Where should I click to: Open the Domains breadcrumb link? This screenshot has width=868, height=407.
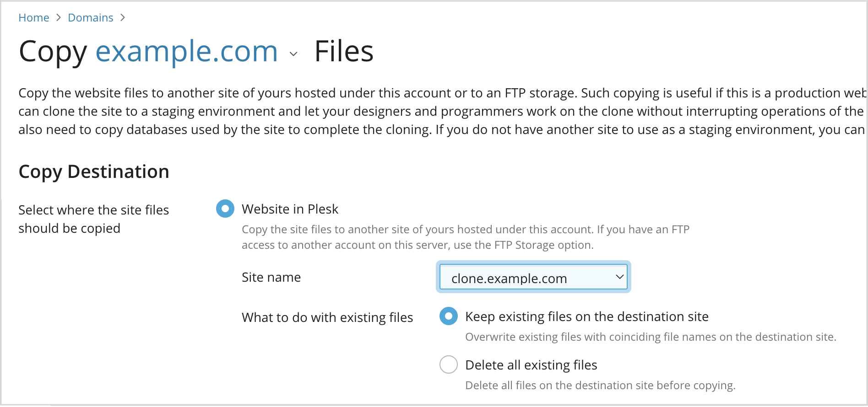point(91,18)
